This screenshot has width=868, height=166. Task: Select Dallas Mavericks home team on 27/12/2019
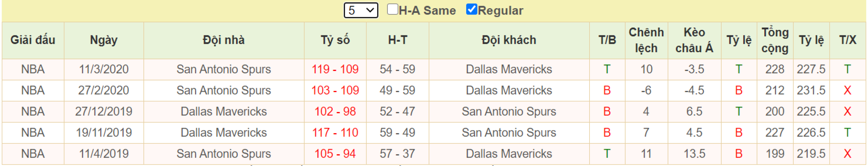224,111
